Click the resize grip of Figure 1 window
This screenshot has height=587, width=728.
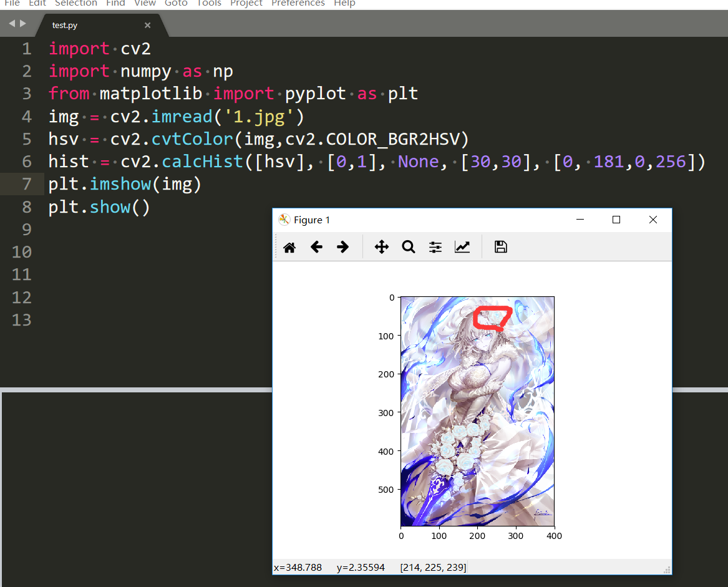tap(667, 570)
